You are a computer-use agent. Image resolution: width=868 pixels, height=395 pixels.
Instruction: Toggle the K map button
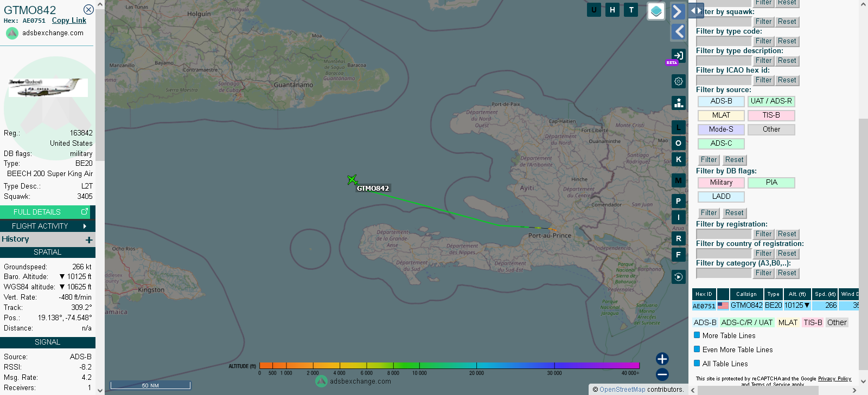point(679,159)
